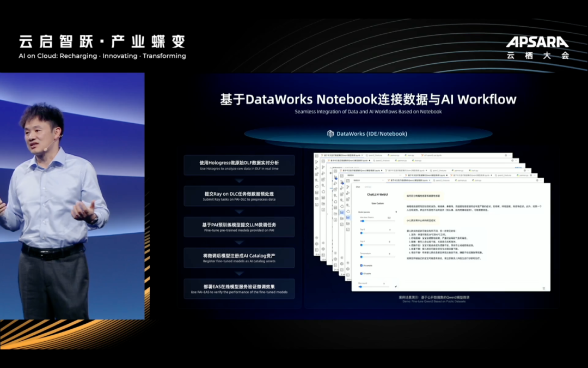
Task: Switch to the Chat tab in ChatLLM-WebUI
Action: (358, 186)
